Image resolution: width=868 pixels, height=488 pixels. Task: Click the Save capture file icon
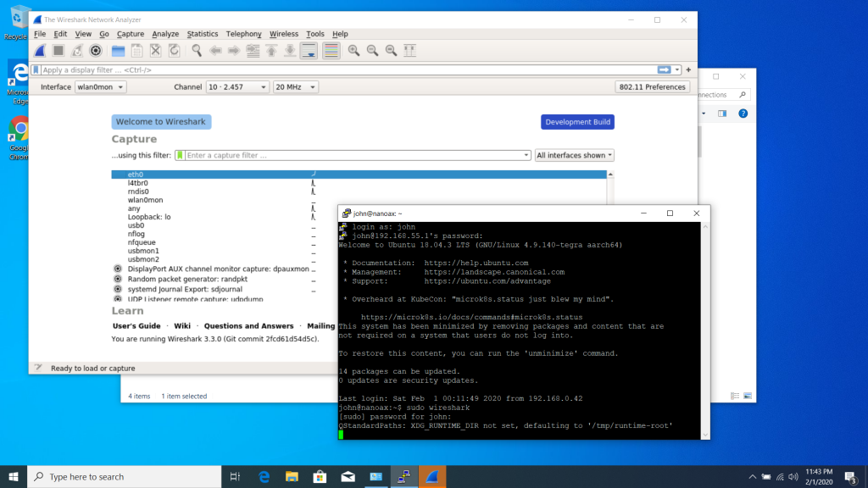[x=136, y=51]
